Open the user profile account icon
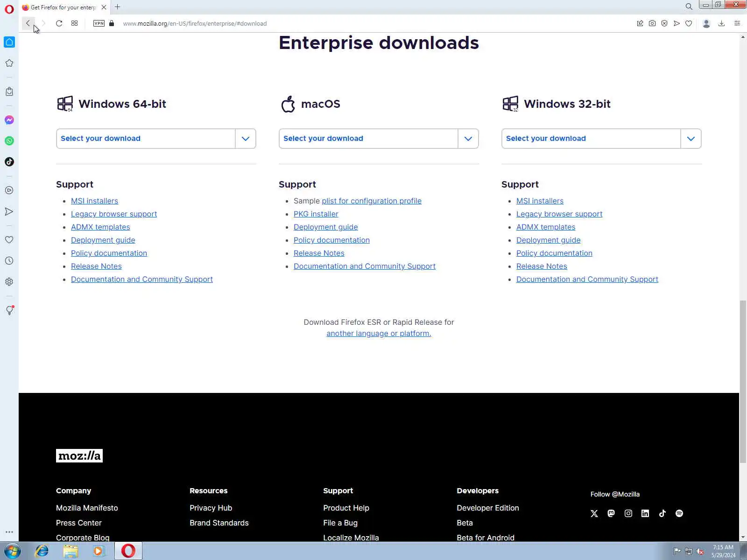Image resolution: width=747 pixels, height=560 pixels. click(x=706, y=23)
